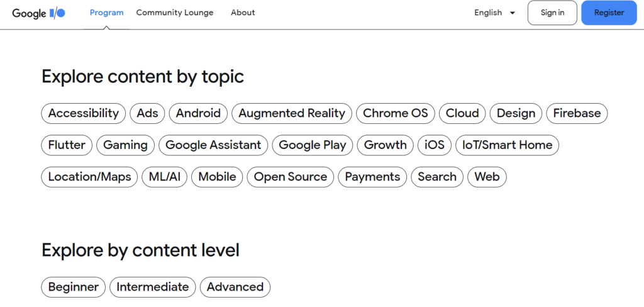The height and width of the screenshot is (307, 644).
Task: Select the Web topic chip
Action: coord(487,177)
